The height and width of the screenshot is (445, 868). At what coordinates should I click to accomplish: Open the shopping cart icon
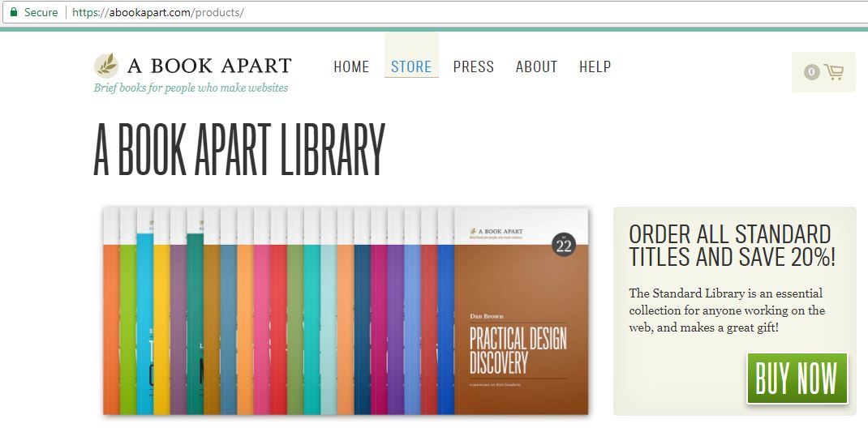[x=833, y=72]
